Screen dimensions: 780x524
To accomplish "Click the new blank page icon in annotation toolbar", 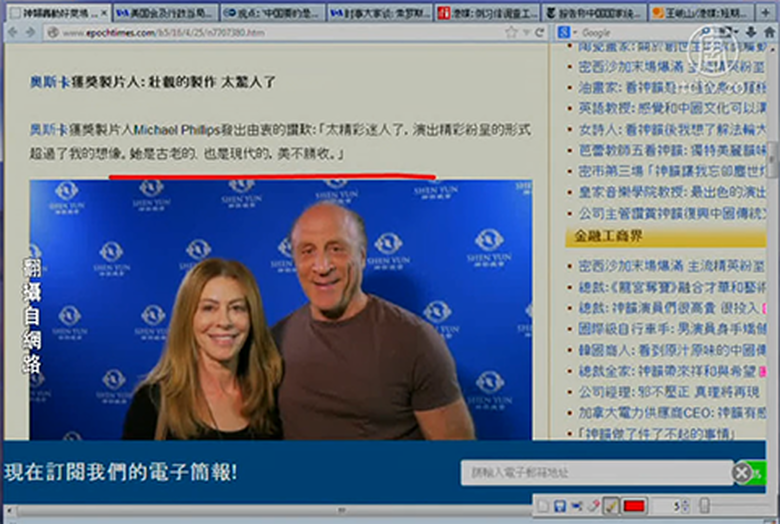I will (x=543, y=507).
